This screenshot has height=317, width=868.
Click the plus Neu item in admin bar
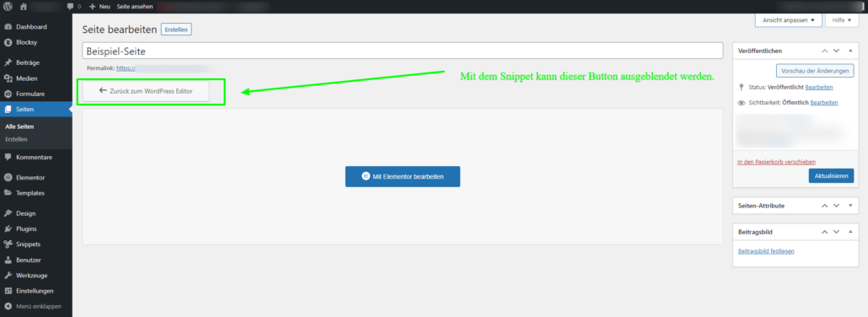click(99, 6)
